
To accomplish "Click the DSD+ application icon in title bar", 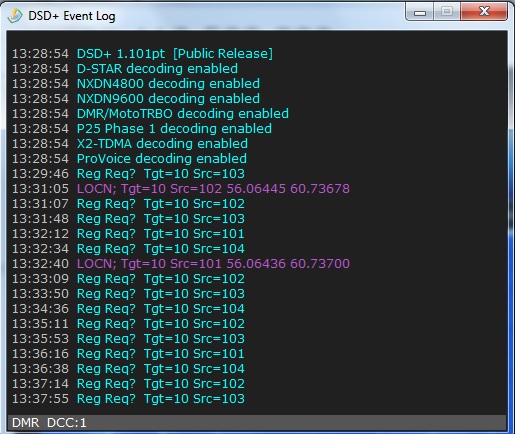I will 15,16.
